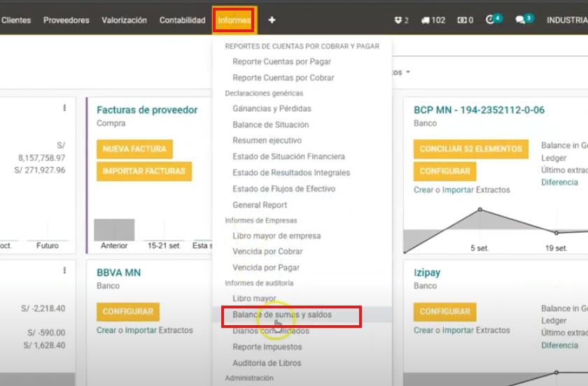Open the three-dot menu on the top-left card

click(64, 108)
